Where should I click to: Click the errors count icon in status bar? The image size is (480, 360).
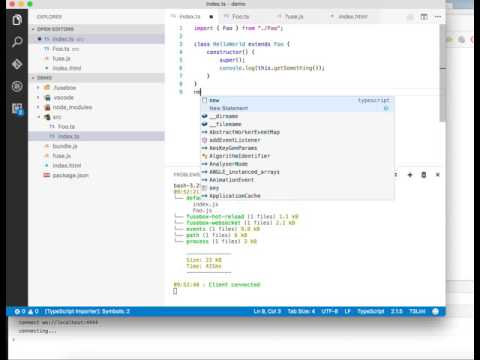coord(17,311)
